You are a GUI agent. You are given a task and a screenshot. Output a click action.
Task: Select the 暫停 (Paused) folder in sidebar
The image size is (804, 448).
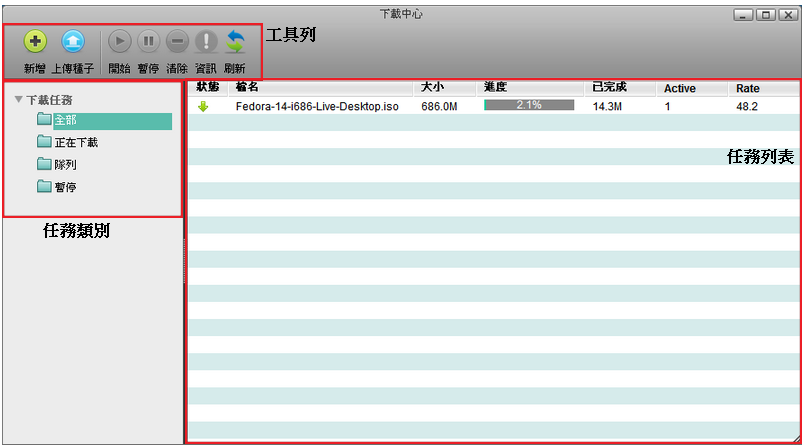[x=65, y=187]
